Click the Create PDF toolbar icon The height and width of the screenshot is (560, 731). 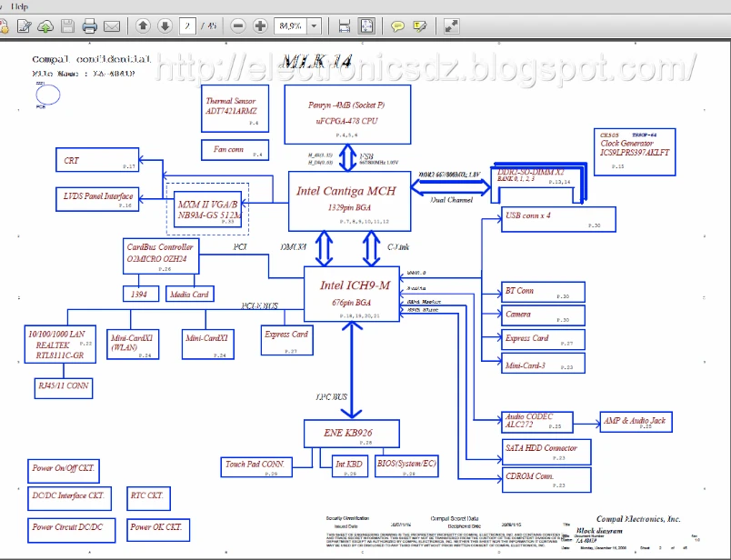[x=4, y=26]
